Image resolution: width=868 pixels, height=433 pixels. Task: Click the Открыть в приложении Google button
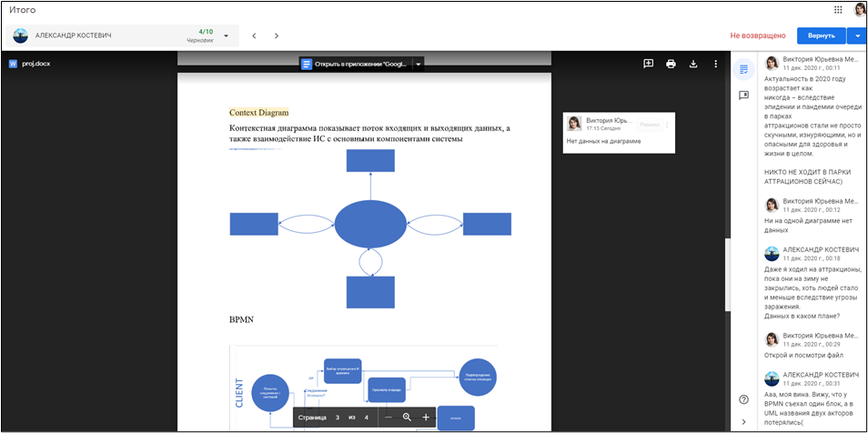(x=356, y=64)
